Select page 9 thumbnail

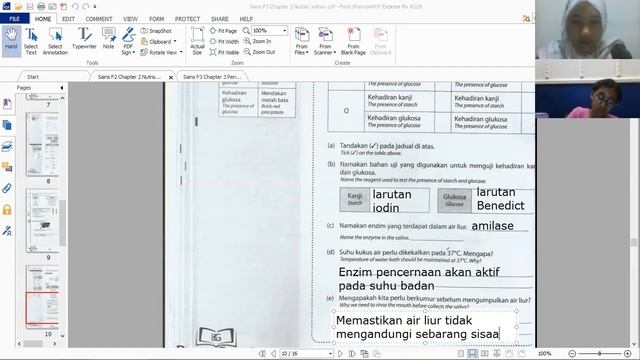(42, 221)
